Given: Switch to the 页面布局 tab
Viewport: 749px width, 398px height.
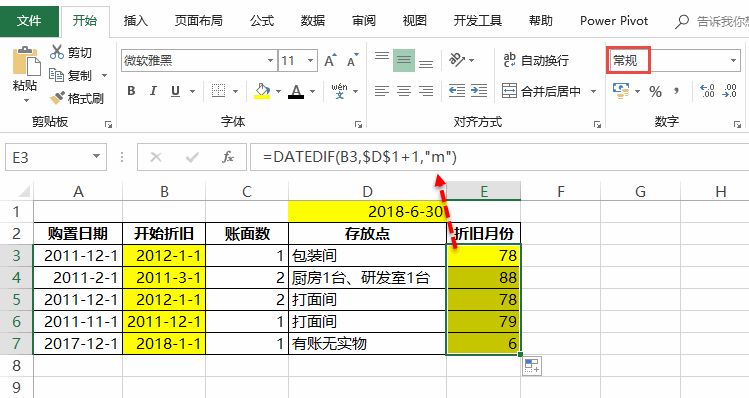Looking at the screenshot, I should (198, 21).
